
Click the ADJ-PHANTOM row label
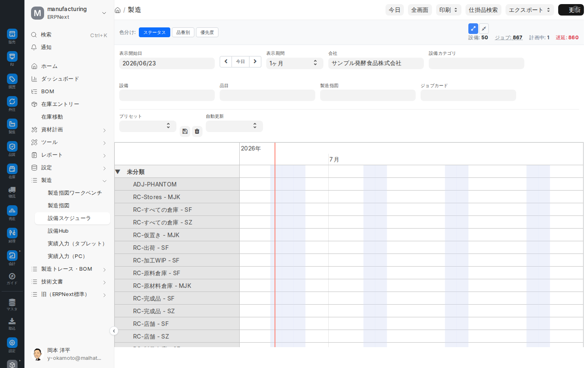155,184
